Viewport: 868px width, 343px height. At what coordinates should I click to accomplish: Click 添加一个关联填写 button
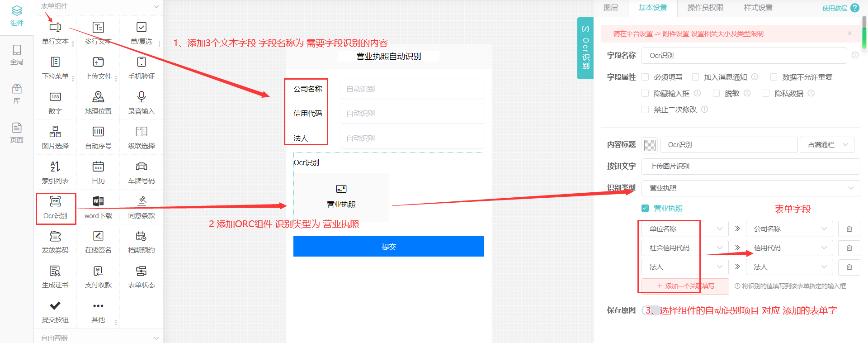click(x=685, y=286)
